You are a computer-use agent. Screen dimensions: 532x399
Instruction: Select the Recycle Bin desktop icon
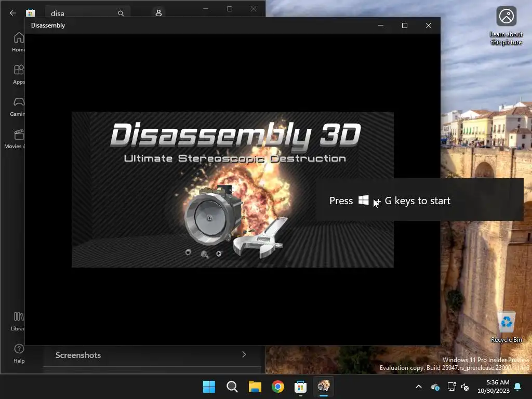coord(506,326)
